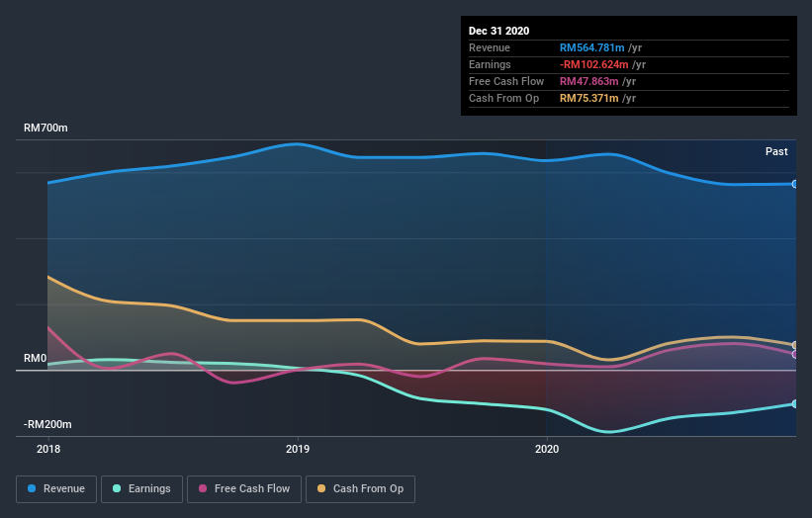Click the RM700m y-axis label
This screenshot has width=812, height=518.
(x=45, y=128)
